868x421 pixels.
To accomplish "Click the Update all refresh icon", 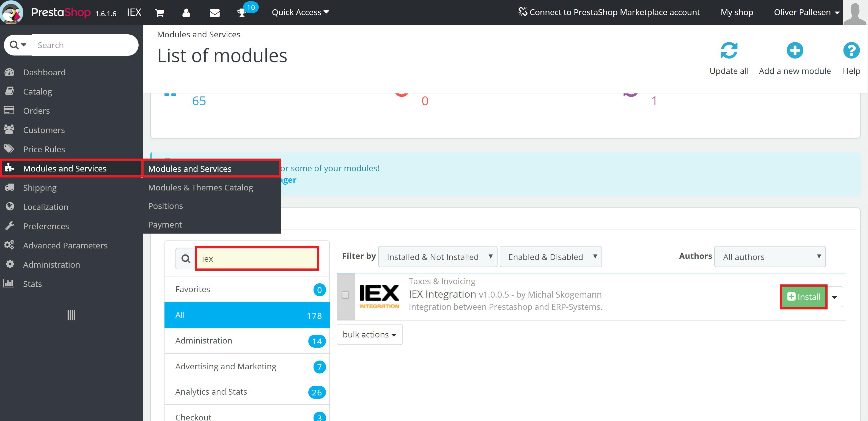I will (729, 51).
